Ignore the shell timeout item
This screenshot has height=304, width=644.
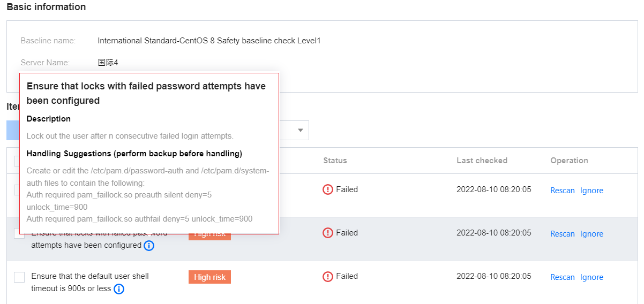click(591, 277)
